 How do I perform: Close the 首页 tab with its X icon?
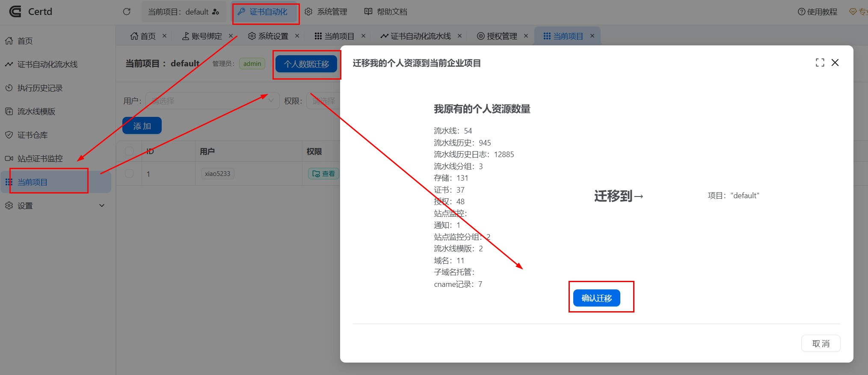(164, 36)
